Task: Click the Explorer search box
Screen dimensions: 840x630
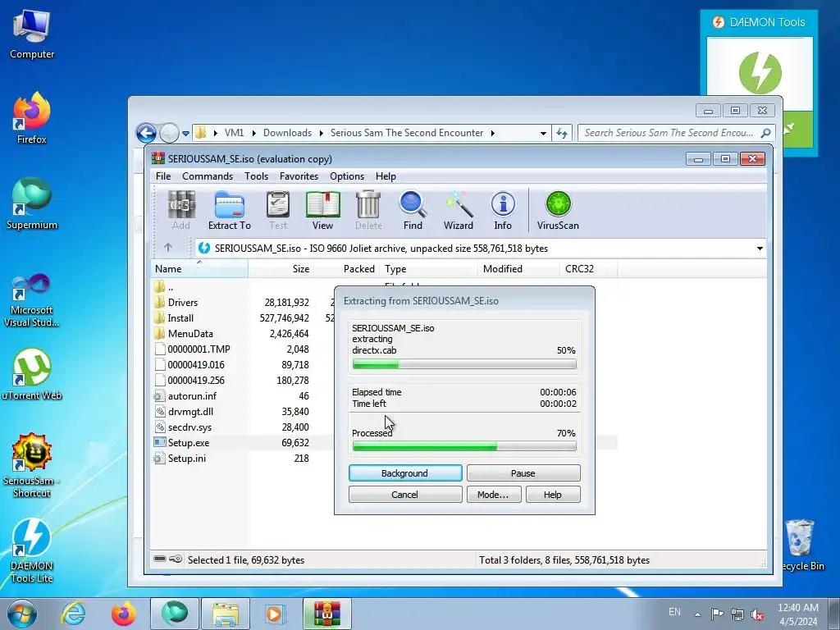Action: 677,133
